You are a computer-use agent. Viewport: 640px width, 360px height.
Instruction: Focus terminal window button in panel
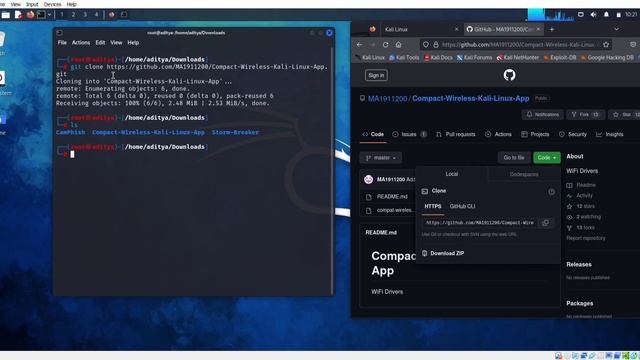(124, 15)
